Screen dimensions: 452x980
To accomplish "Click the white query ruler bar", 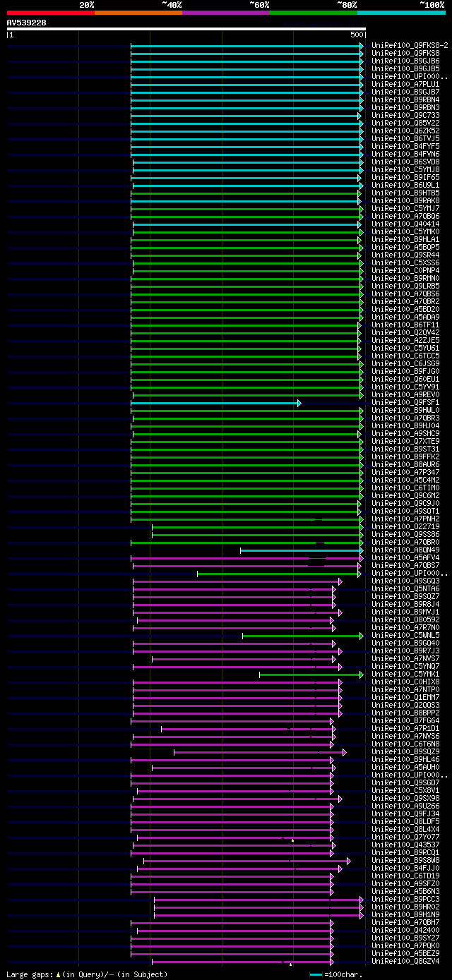I will tap(186, 29).
